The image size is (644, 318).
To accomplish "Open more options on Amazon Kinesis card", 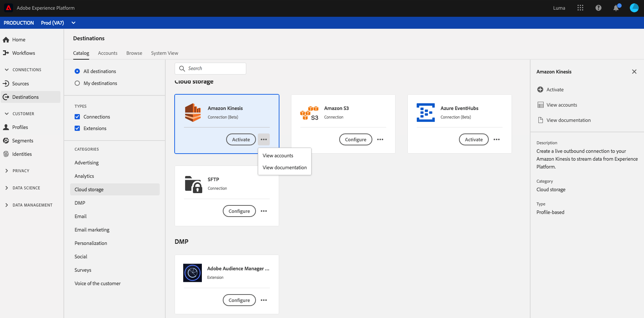I will tap(264, 139).
